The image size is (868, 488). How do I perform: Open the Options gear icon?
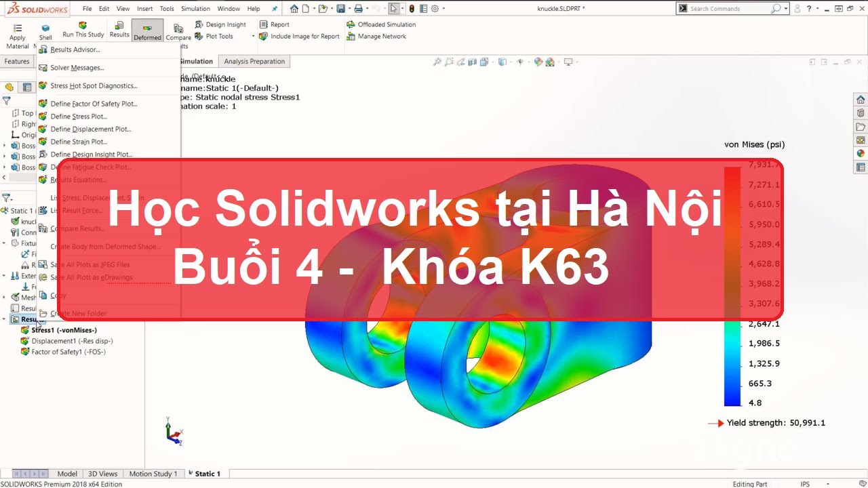[x=434, y=9]
